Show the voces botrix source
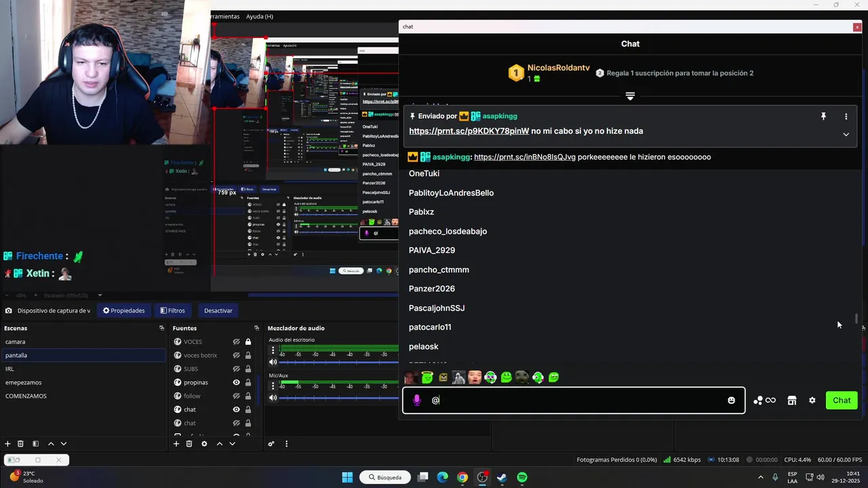This screenshot has width=868, height=488. pos(236,355)
